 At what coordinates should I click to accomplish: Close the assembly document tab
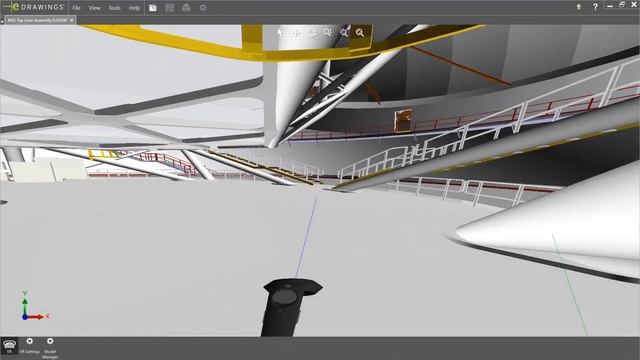click(72, 20)
